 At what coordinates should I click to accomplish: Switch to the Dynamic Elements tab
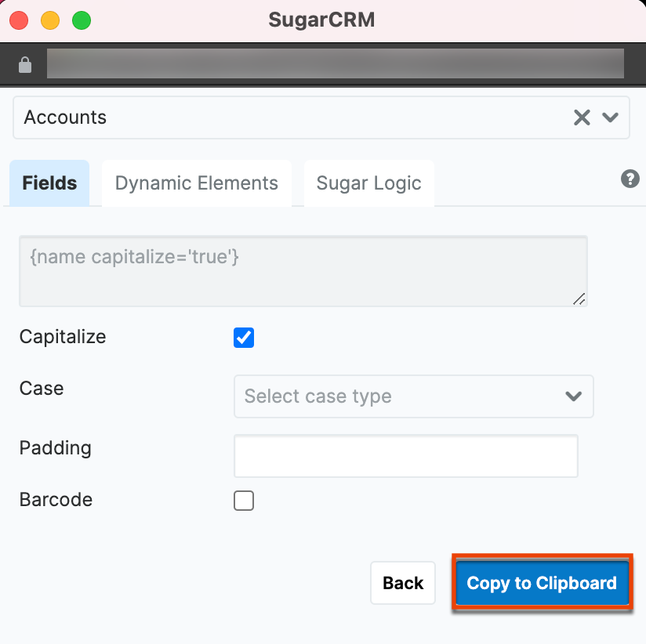pos(196,183)
